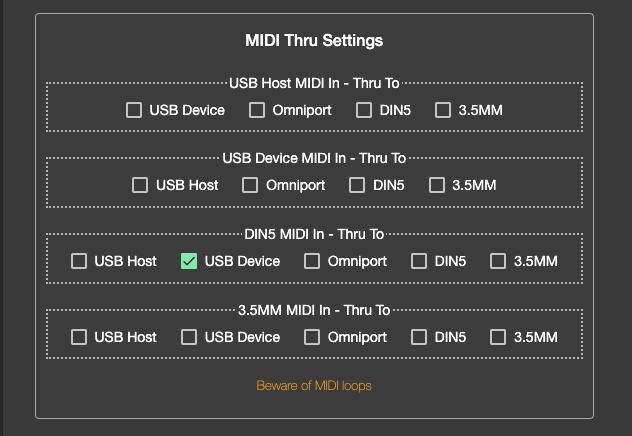Image resolution: width=632 pixels, height=436 pixels.
Task: Enable Omniport under USB Host MIDI In
Action: tap(257, 110)
